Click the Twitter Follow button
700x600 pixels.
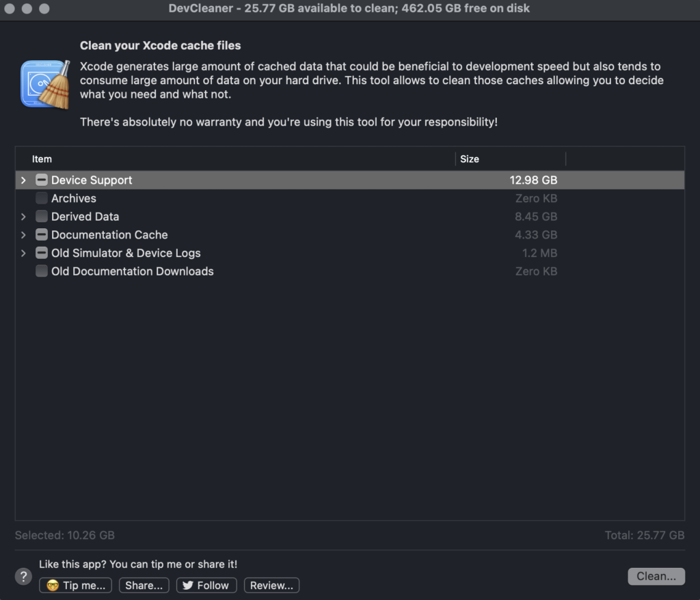point(206,585)
